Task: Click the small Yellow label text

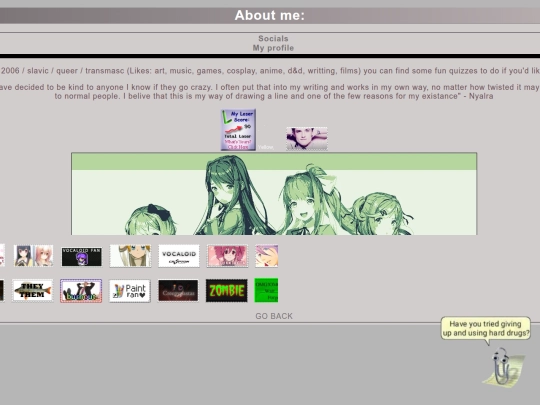Action: click(x=266, y=147)
